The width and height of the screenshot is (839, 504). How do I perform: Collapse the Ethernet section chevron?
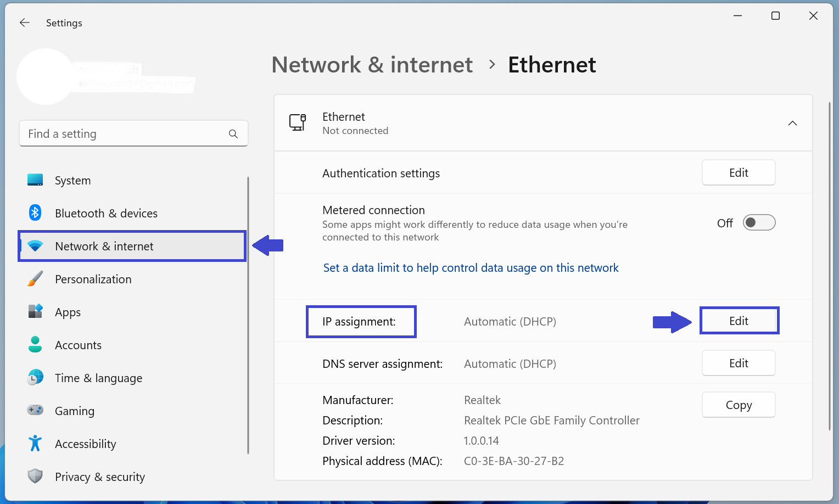coord(792,123)
